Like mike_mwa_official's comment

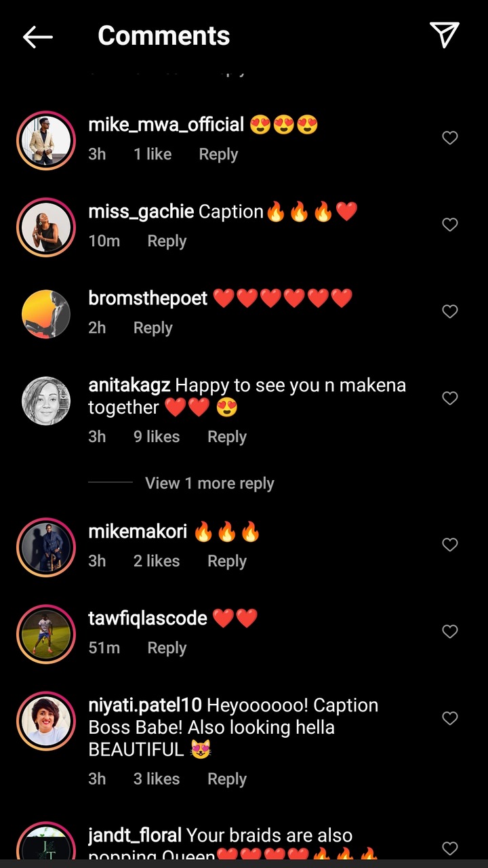coord(450,138)
